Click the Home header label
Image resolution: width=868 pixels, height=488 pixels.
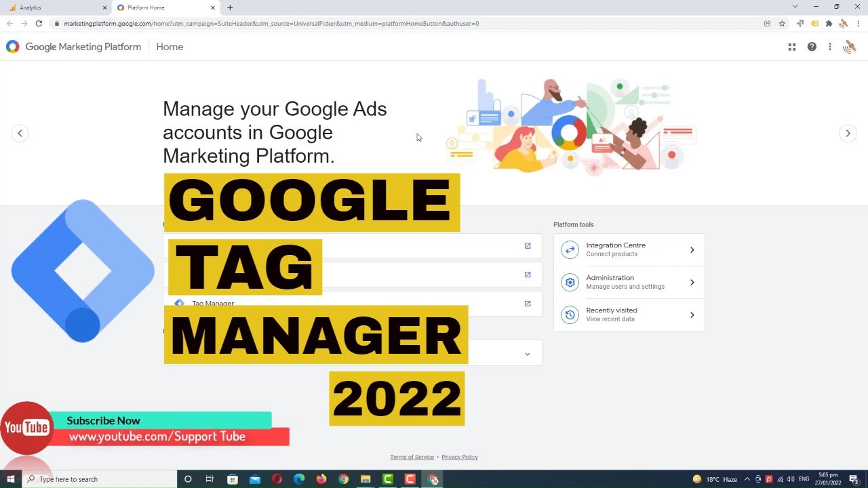tap(170, 47)
